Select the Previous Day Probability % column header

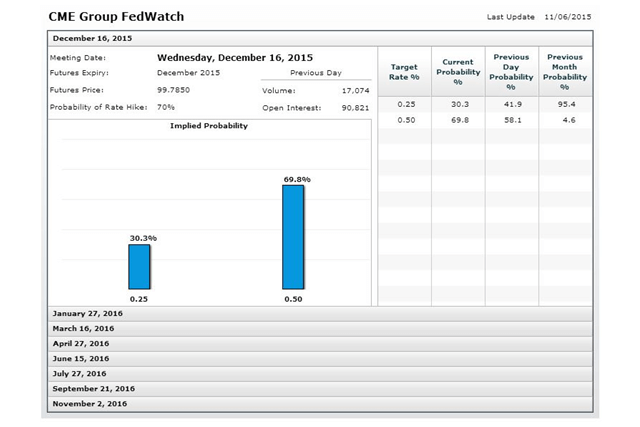pos(511,72)
